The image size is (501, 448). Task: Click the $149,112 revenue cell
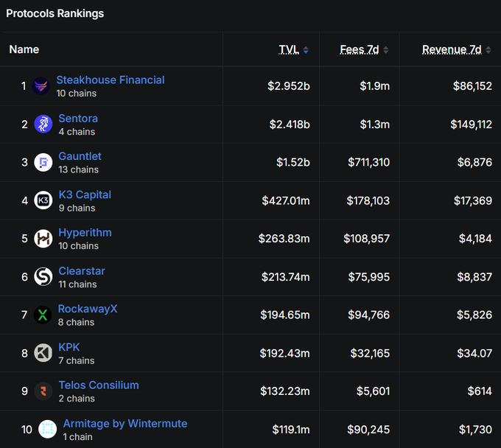click(472, 125)
